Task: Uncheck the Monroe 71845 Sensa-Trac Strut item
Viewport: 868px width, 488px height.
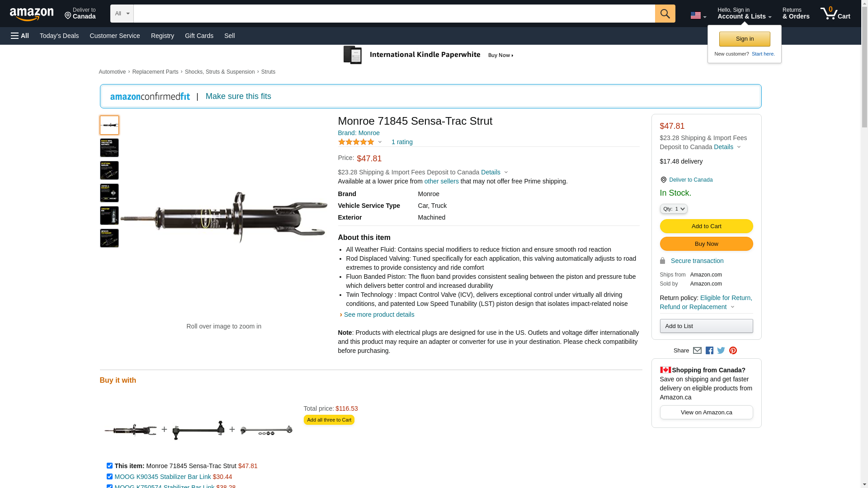Action: (109, 466)
